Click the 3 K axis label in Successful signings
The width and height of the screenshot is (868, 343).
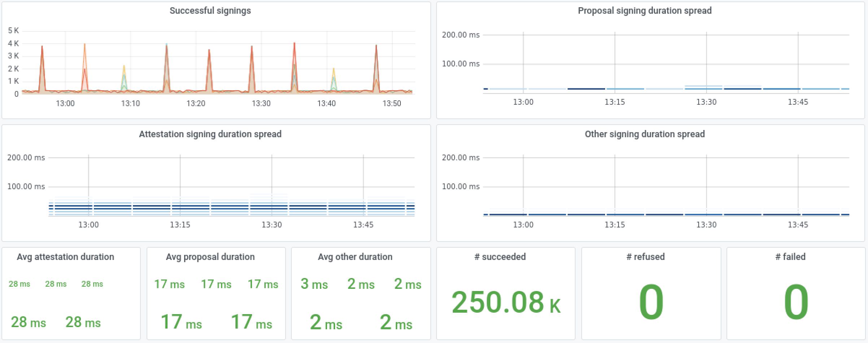tap(13, 56)
